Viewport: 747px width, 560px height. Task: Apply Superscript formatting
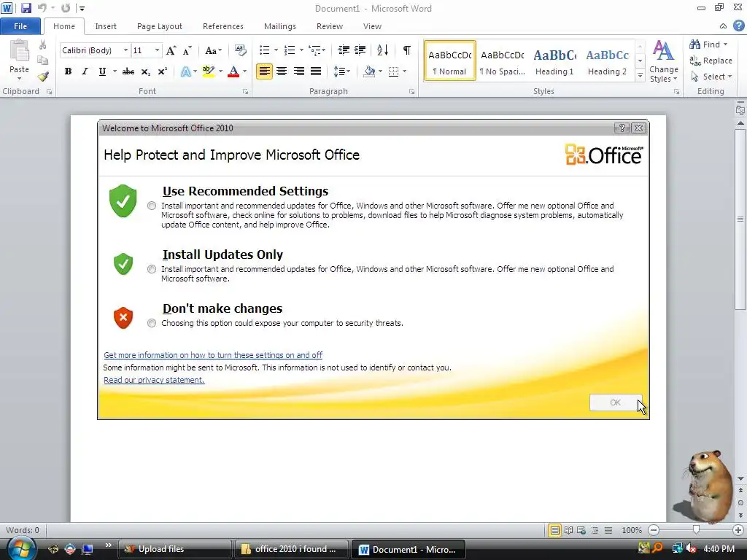[163, 71]
